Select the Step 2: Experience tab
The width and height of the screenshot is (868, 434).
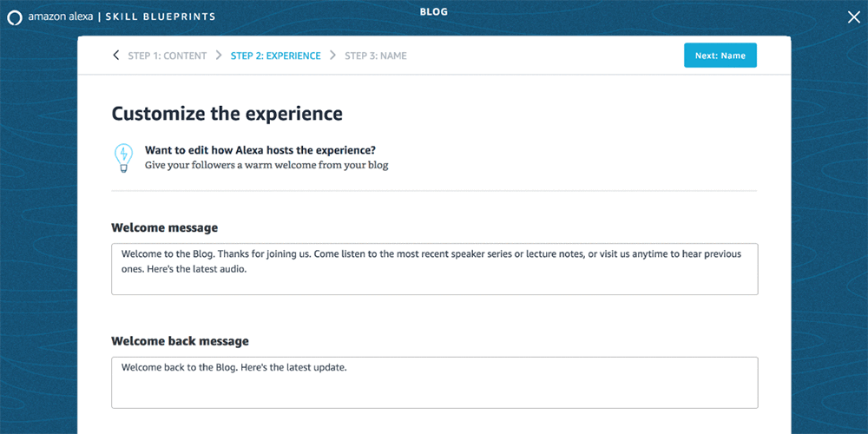pos(276,56)
